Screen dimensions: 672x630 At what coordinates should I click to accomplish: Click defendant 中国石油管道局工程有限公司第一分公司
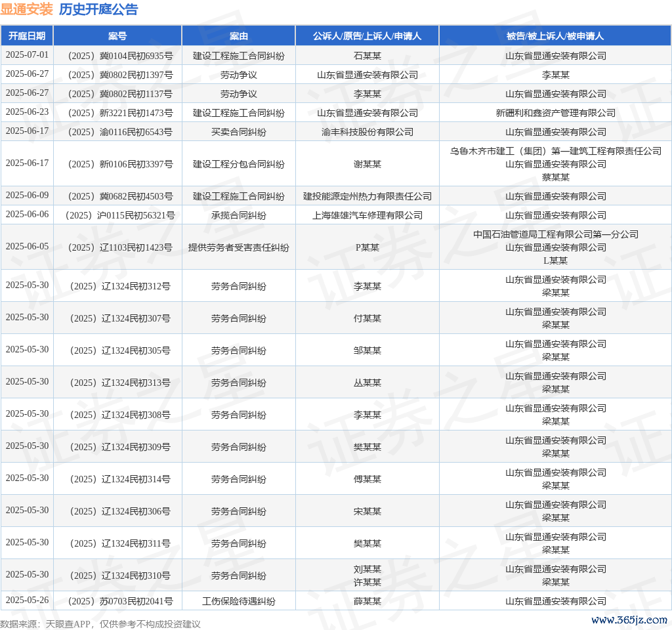click(555, 234)
